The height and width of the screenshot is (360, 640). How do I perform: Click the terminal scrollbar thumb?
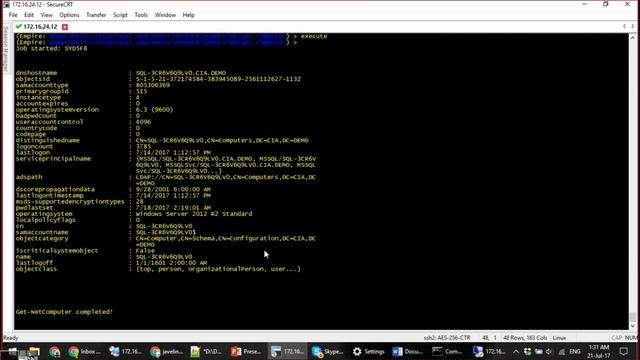click(633, 317)
